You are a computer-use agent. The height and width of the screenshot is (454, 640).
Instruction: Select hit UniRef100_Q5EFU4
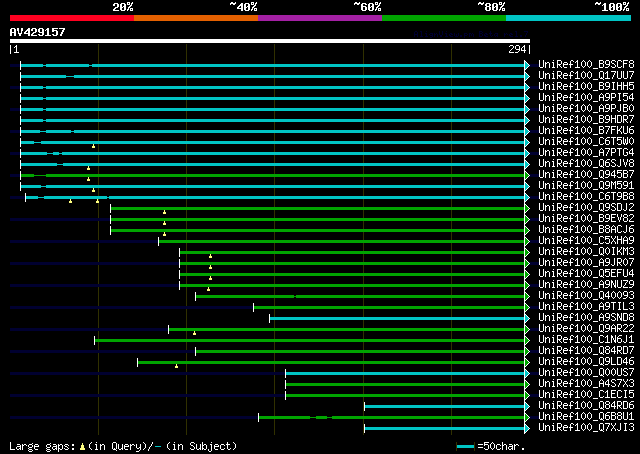click(x=586, y=274)
